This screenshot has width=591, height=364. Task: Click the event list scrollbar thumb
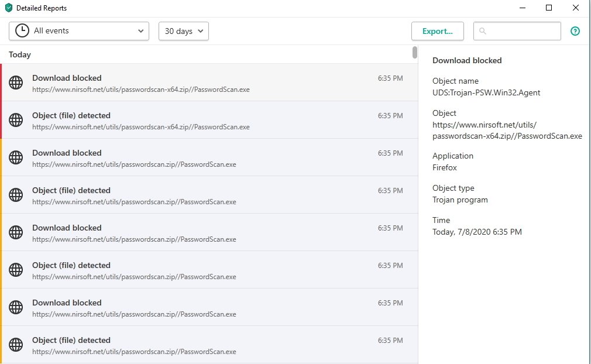(x=415, y=53)
